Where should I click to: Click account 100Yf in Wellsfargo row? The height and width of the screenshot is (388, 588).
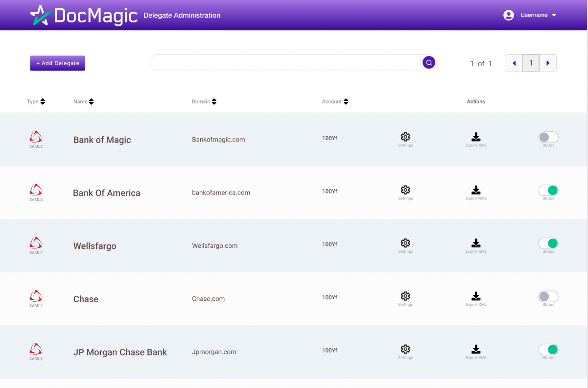[329, 244]
